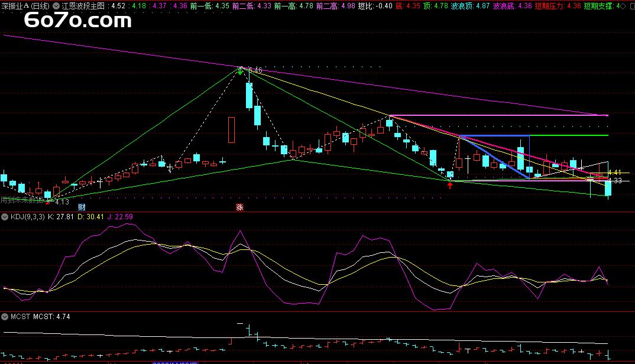The width and height of the screenshot is (635, 364).
Task: Click the yellow D: 30.41 value
Action: click(90, 217)
